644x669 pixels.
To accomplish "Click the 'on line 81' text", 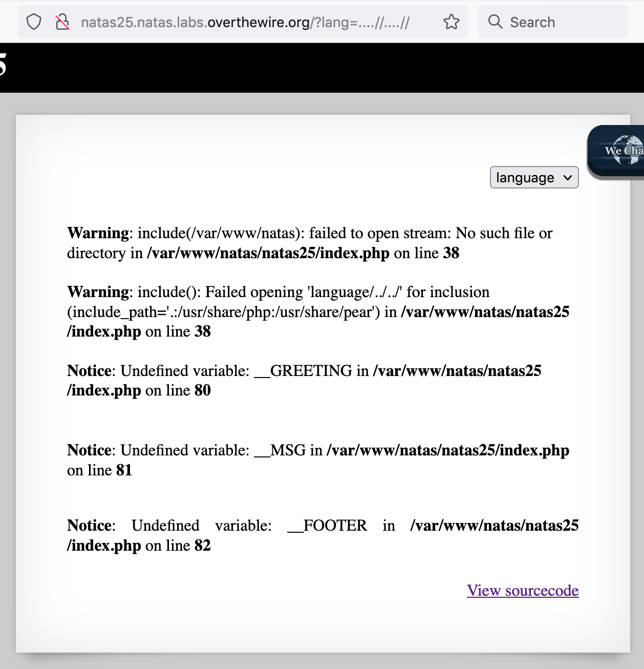I will pos(100,470).
